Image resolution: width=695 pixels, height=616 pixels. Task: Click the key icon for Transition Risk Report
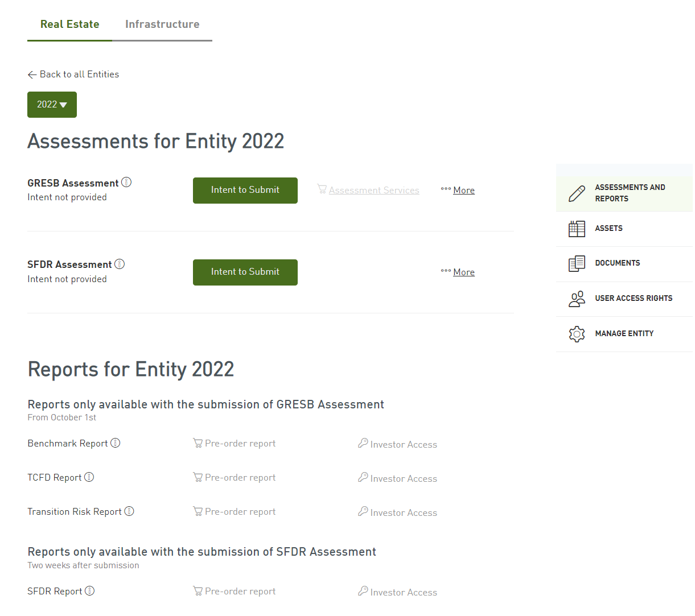click(x=363, y=511)
